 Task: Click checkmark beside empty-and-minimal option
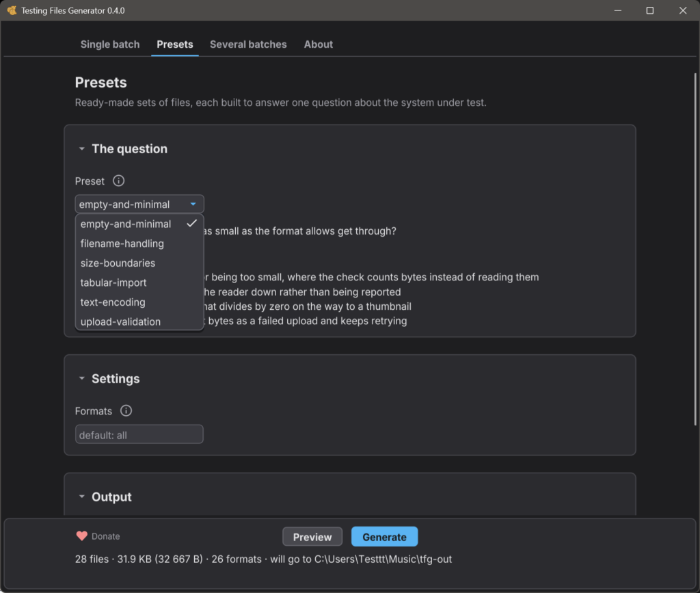191,223
